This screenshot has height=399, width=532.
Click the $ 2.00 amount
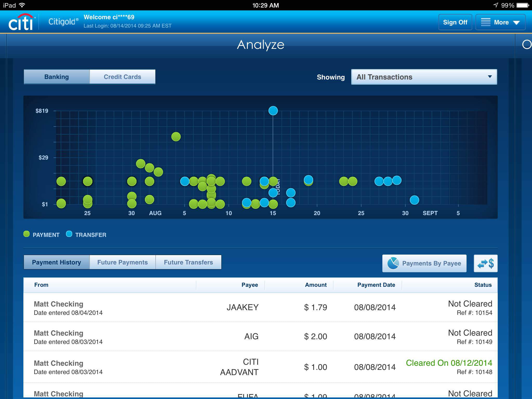point(315,336)
